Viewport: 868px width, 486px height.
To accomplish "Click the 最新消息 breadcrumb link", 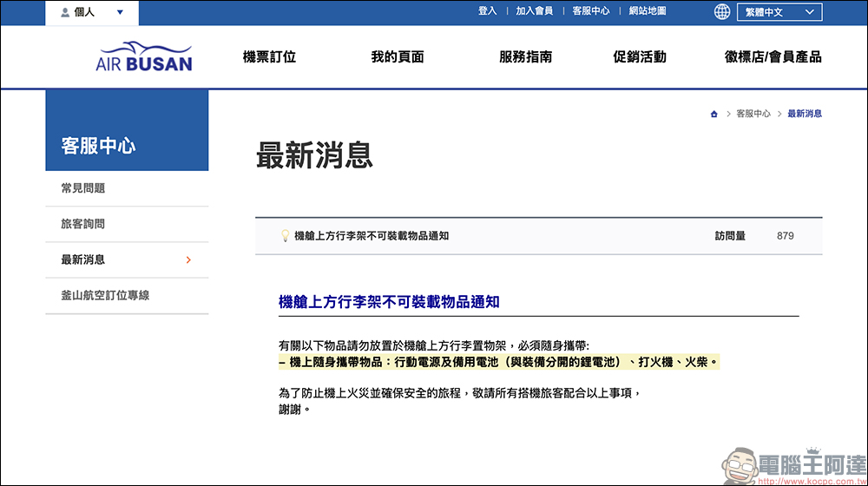I will (805, 114).
